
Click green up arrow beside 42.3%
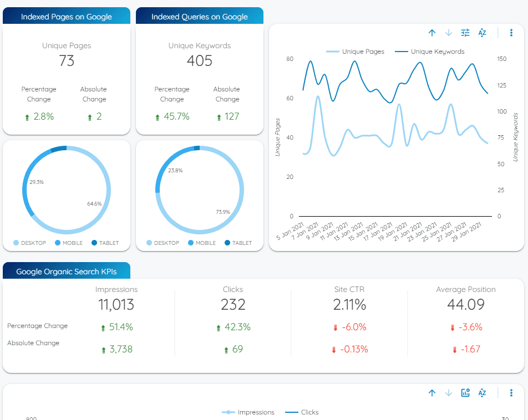point(218,328)
